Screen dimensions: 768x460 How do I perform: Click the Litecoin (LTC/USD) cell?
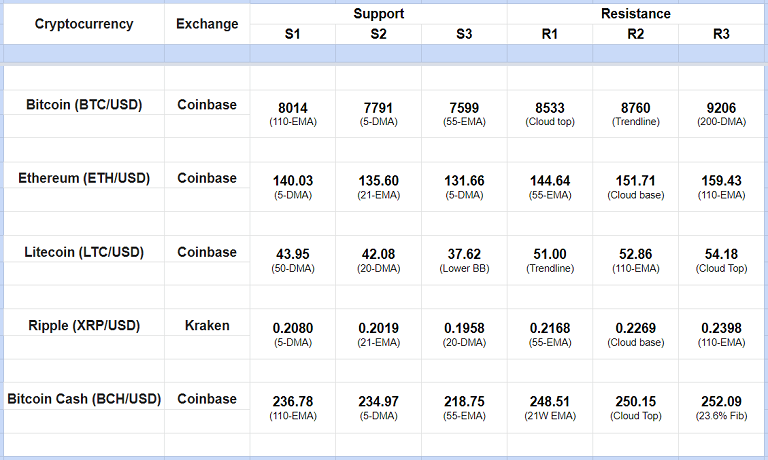(83, 252)
